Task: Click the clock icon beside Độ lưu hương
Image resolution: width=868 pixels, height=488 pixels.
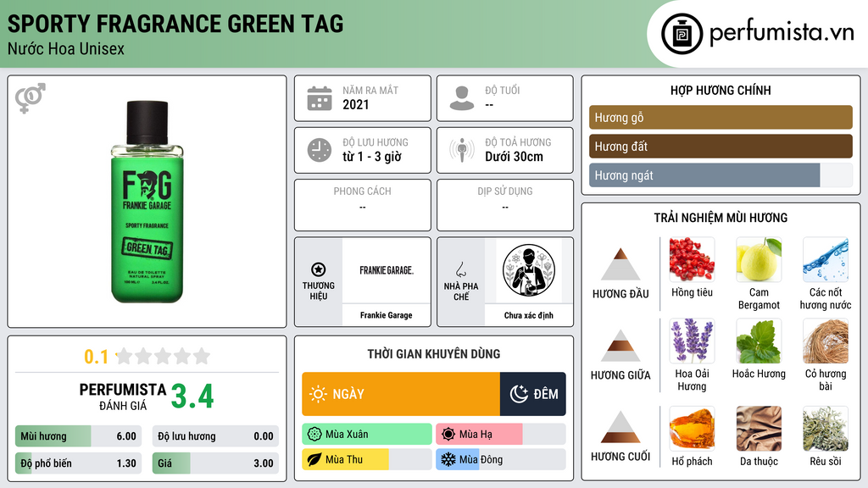Action: click(320, 150)
